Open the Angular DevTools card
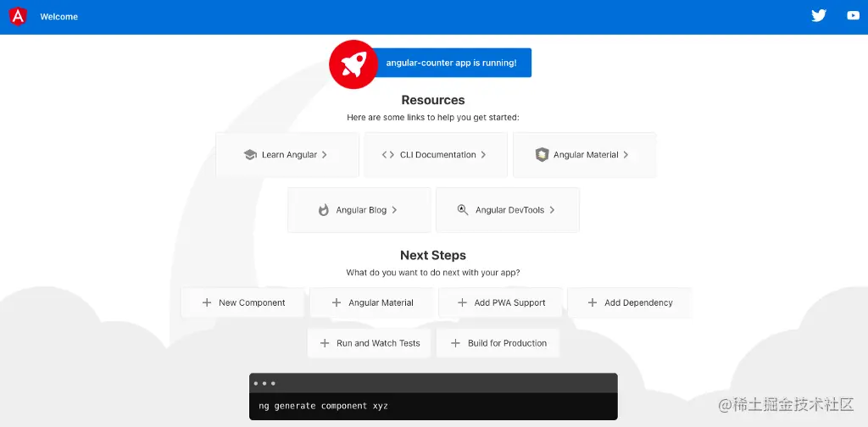This screenshot has width=868, height=427. click(x=508, y=210)
